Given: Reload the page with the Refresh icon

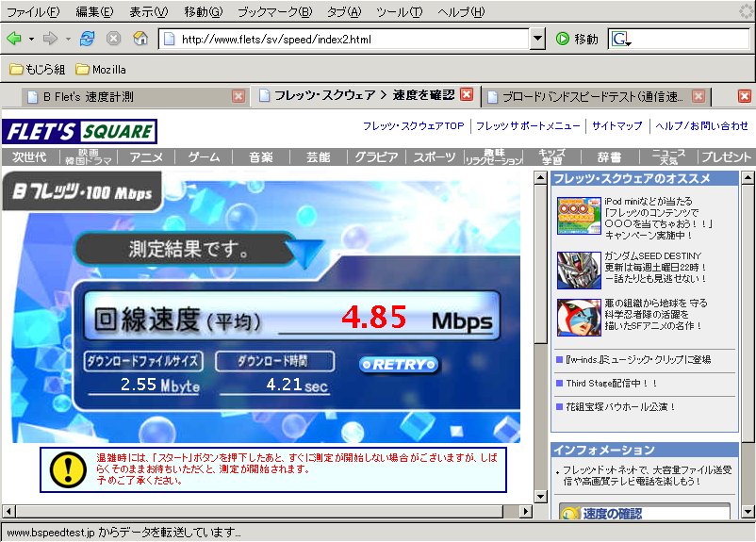Looking at the screenshot, I should [x=88, y=38].
